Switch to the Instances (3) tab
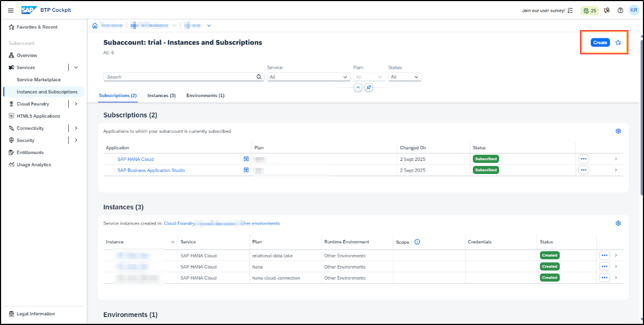Viewport: 644px width, 325px height. click(161, 95)
